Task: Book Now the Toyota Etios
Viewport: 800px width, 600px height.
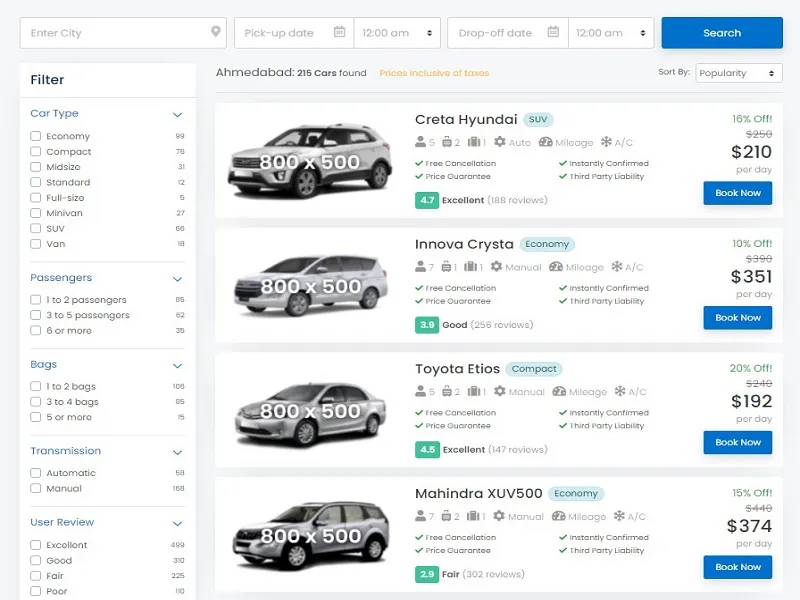Action: 738,442
